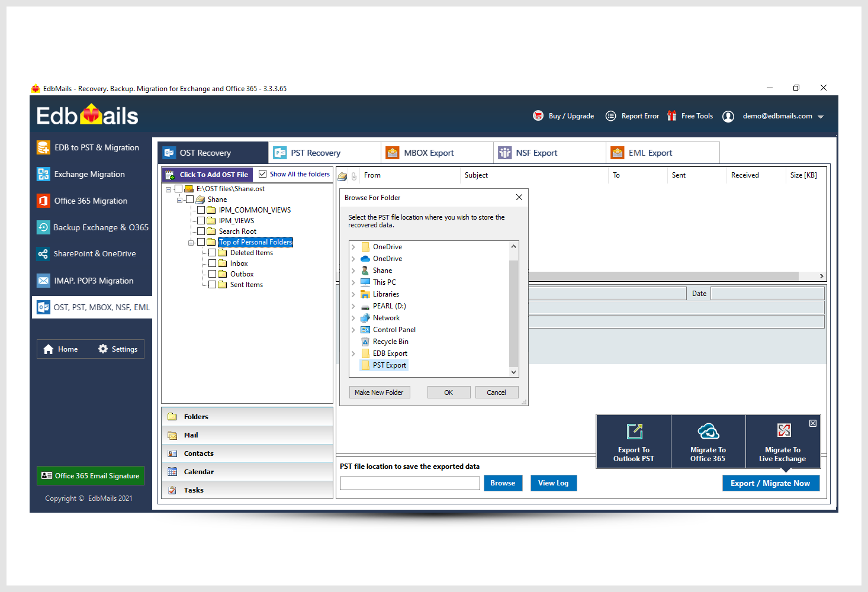Tick the Deleted Items checkbox
868x592 pixels.
pyautogui.click(x=212, y=253)
